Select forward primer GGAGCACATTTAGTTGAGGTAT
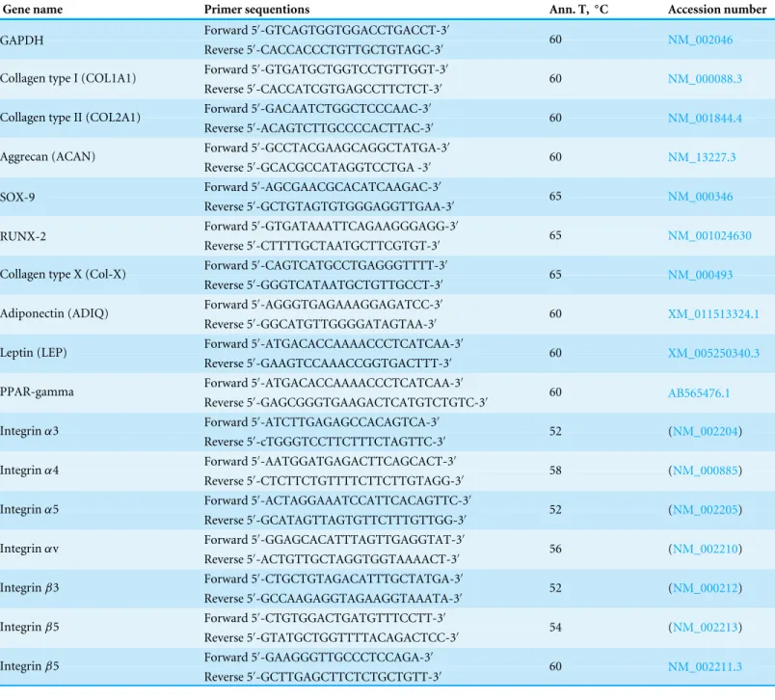Viewport: 775px width, 700px height. (334, 539)
